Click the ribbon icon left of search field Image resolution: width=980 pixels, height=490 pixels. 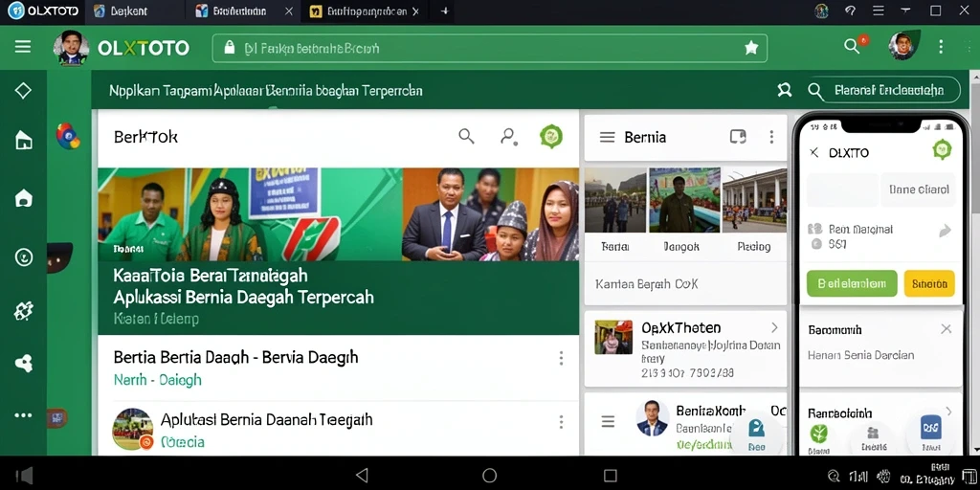(x=784, y=91)
